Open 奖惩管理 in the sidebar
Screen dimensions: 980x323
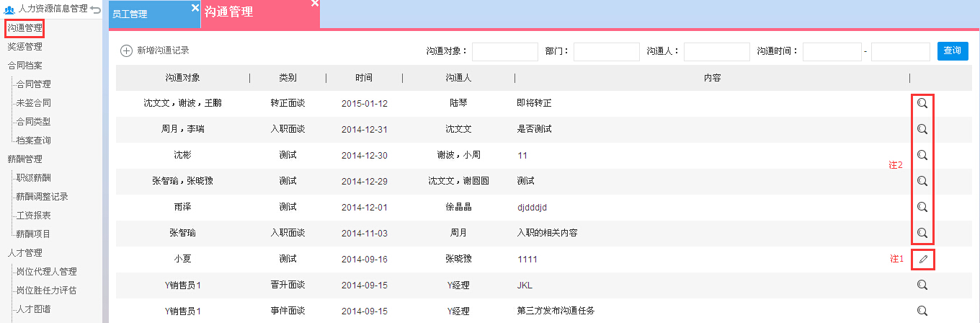coord(24,47)
